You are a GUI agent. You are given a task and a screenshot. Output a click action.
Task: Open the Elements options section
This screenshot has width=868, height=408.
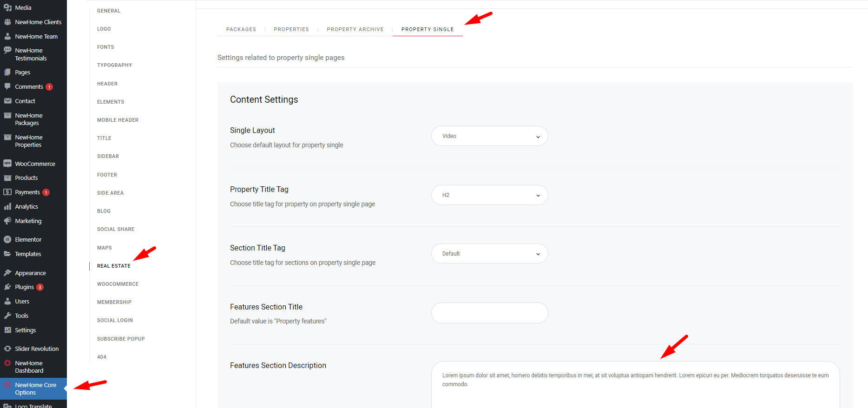(x=111, y=102)
